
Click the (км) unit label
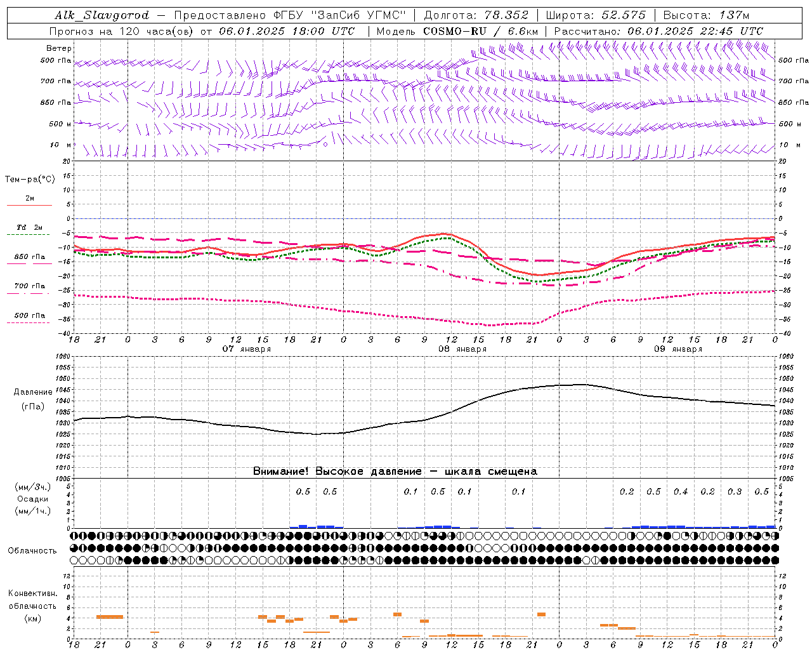click(33, 618)
